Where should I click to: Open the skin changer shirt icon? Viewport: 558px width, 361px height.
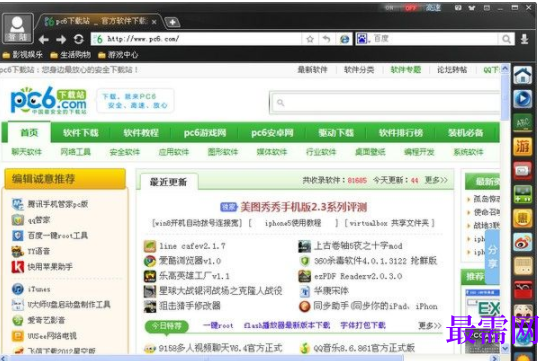pos(472,7)
